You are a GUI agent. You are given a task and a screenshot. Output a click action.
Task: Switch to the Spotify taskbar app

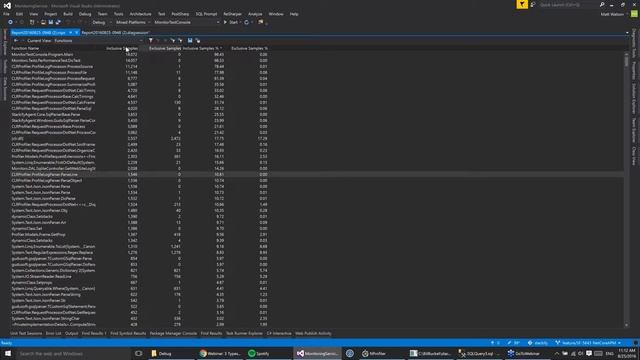coord(268,353)
